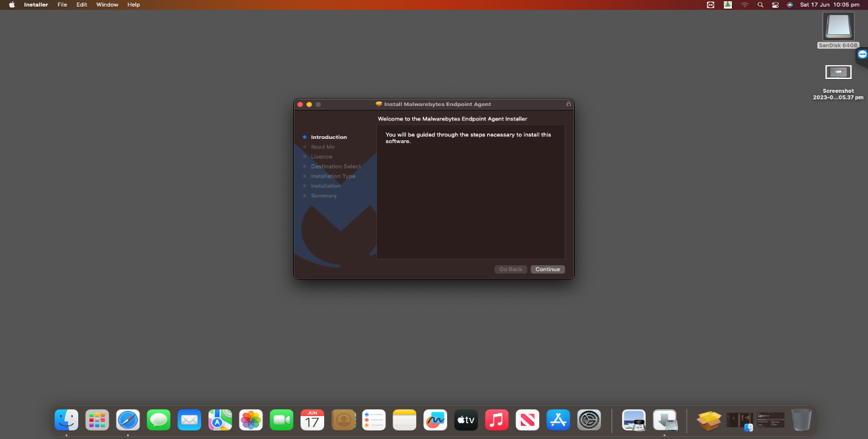Open the Window menu
Viewport: 868px width, 439px height.
coord(107,5)
